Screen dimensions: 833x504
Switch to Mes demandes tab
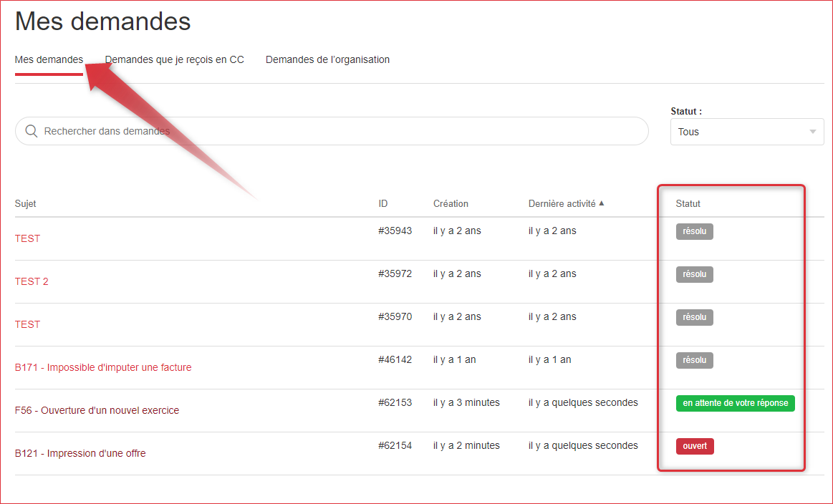click(49, 59)
